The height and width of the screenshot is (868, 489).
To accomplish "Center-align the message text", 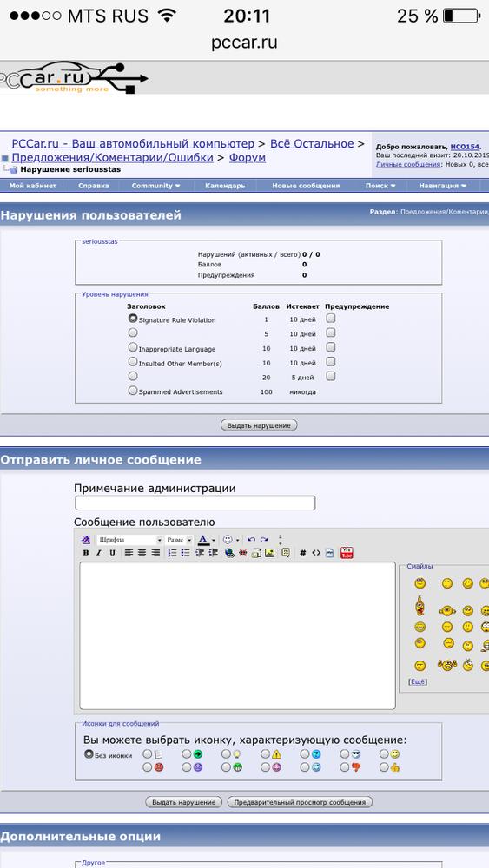I will click(142, 552).
